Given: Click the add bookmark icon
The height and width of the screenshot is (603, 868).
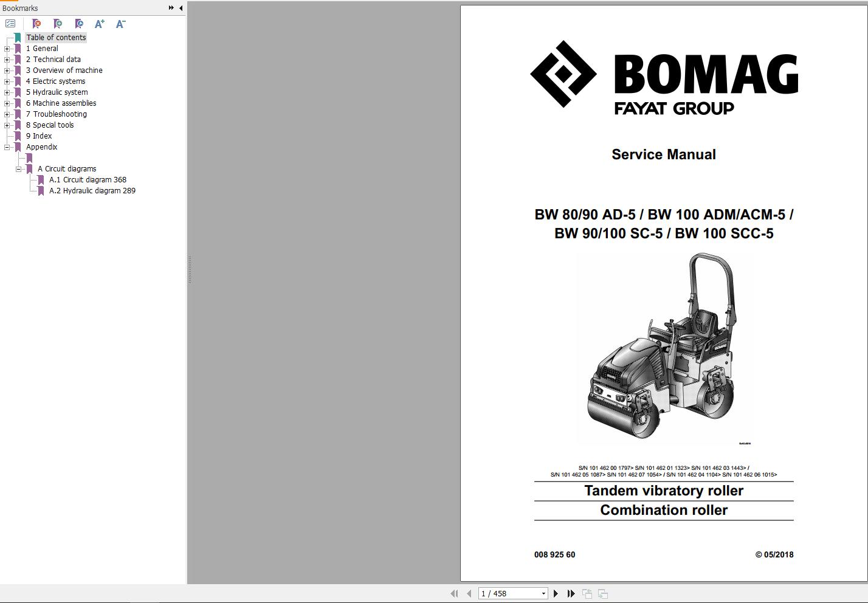Looking at the screenshot, I should point(58,24).
